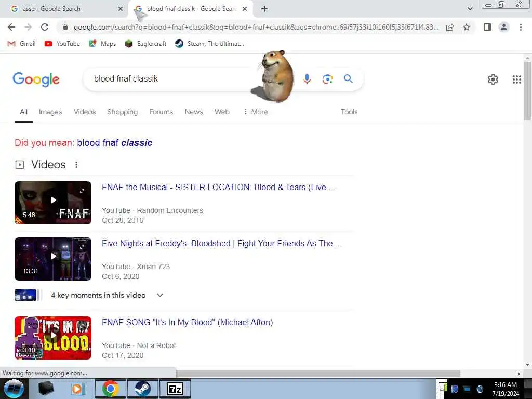Bookmark this tab with the star
This screenshot has width=532, height=399.
pos(467,27)
